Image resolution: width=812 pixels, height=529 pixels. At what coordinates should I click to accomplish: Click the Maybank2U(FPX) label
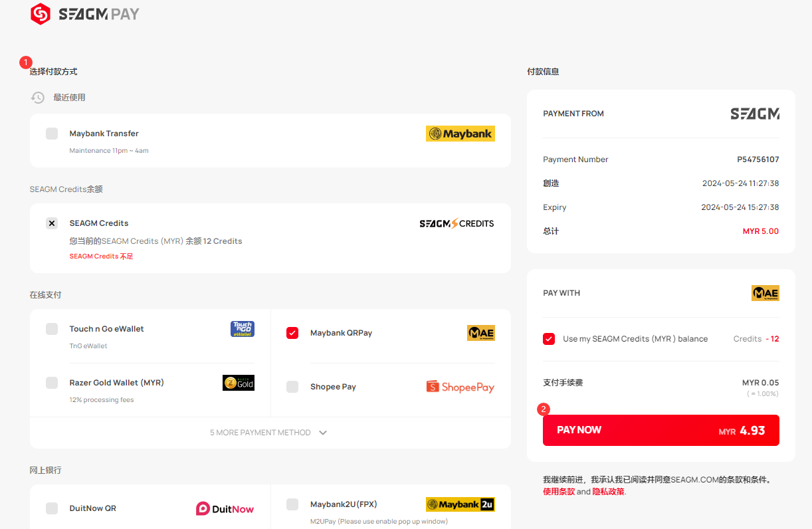coord(344,504)
